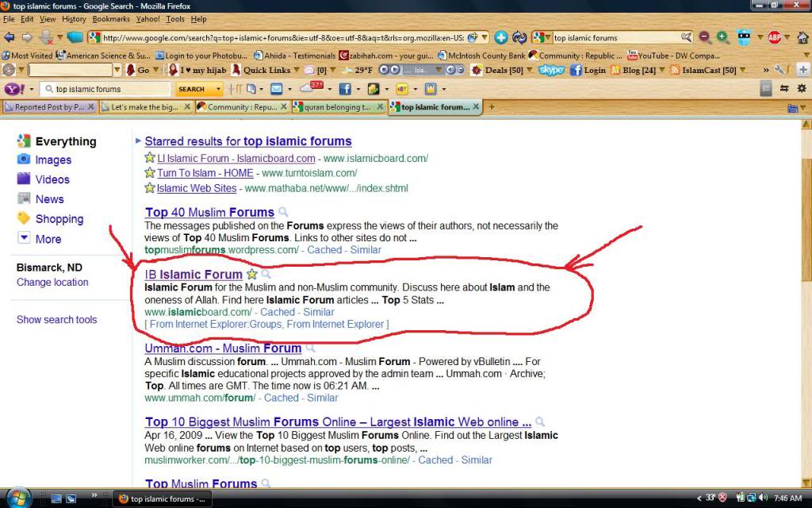Preview Top 40 Muslim Forums with magnifier
The height and width of the screenshot is (508, 812).
[x=283, y=212]
